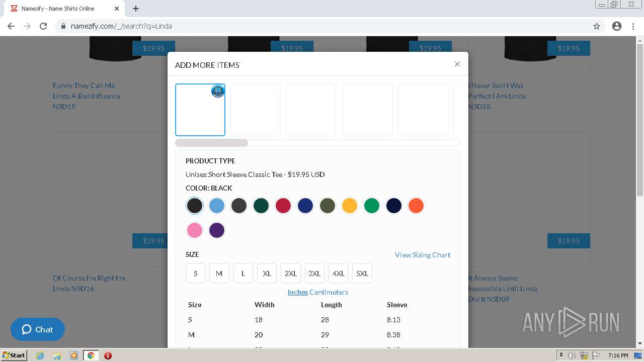Choose the olive green color swatch
This screenshot has width=644, height=362.
point(328,206)
